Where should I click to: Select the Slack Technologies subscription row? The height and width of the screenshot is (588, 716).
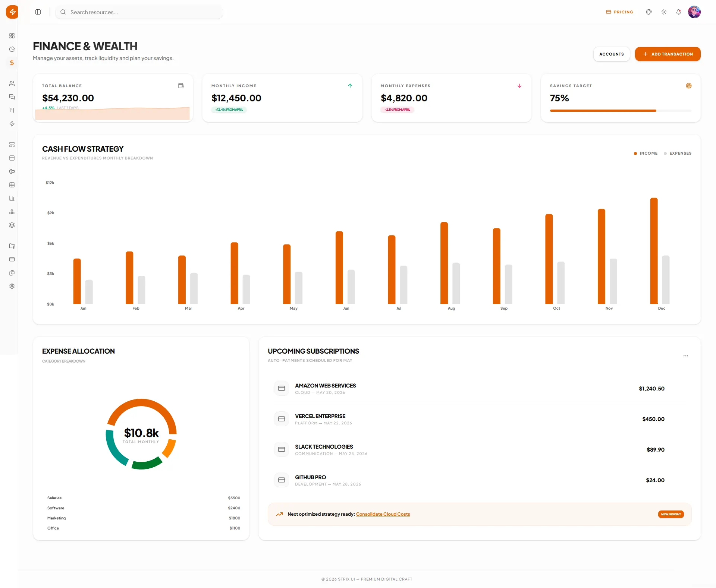pos(480,450)
